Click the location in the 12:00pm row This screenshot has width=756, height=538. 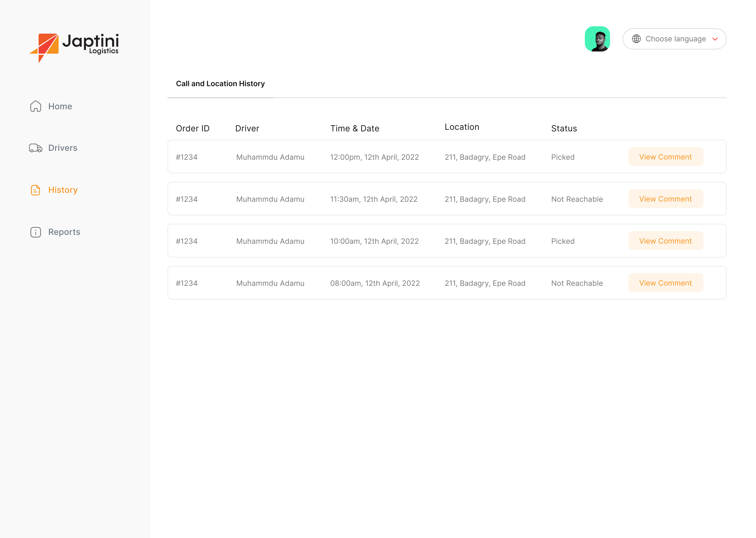(485, 157)
